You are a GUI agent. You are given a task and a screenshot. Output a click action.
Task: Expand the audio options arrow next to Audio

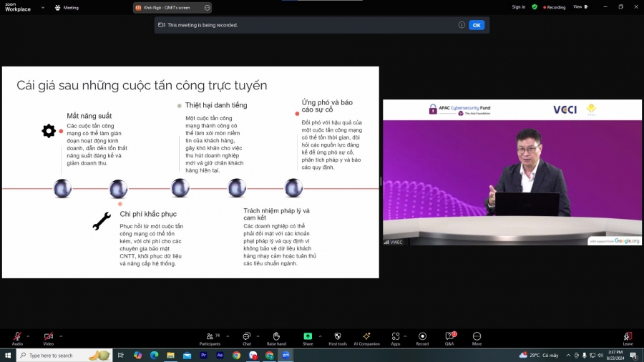pos(29,336)
